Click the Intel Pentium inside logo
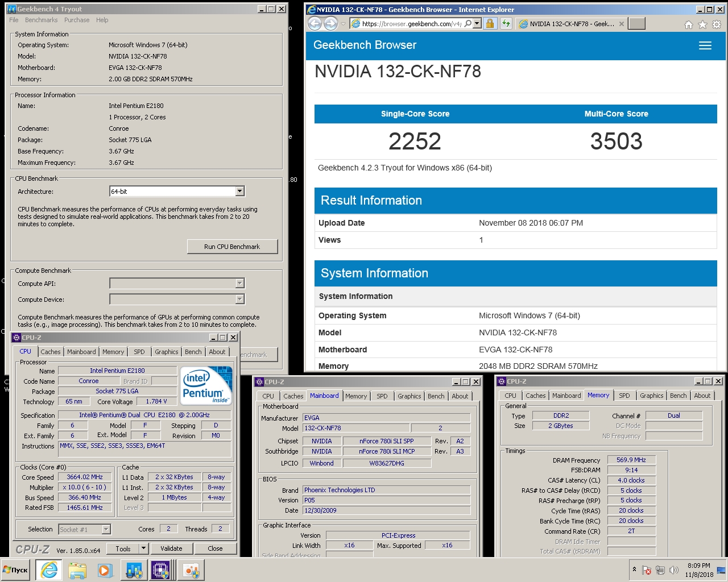Screen dimensions: 728x582 [x=206, y=385]
